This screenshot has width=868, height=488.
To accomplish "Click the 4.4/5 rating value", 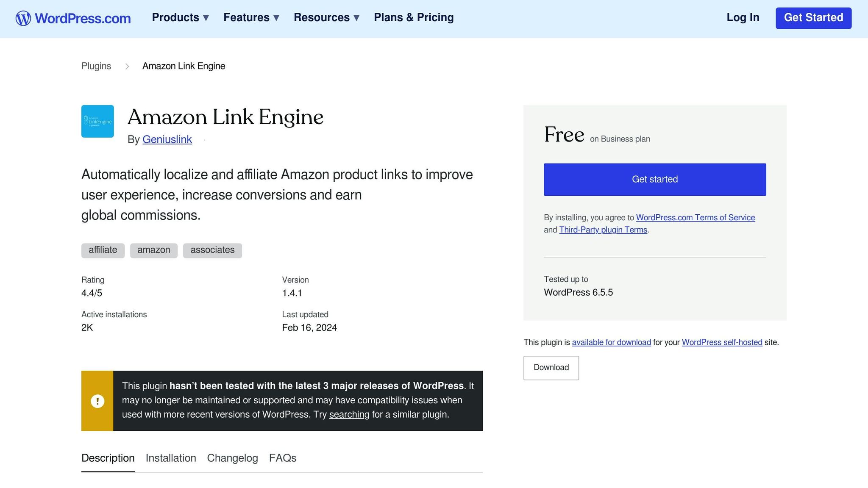I will coord(92,293).
